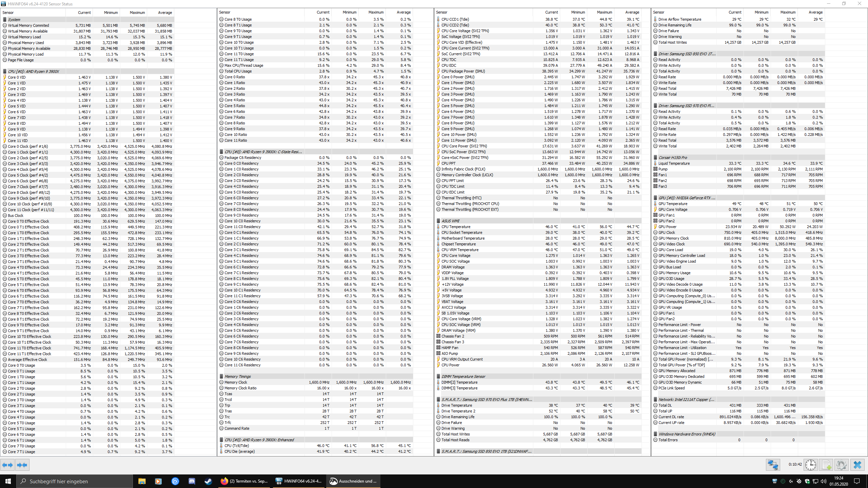Select the Total Errors row
The image size is (868, 488).
pyautogui.click(x=738, y=440)
